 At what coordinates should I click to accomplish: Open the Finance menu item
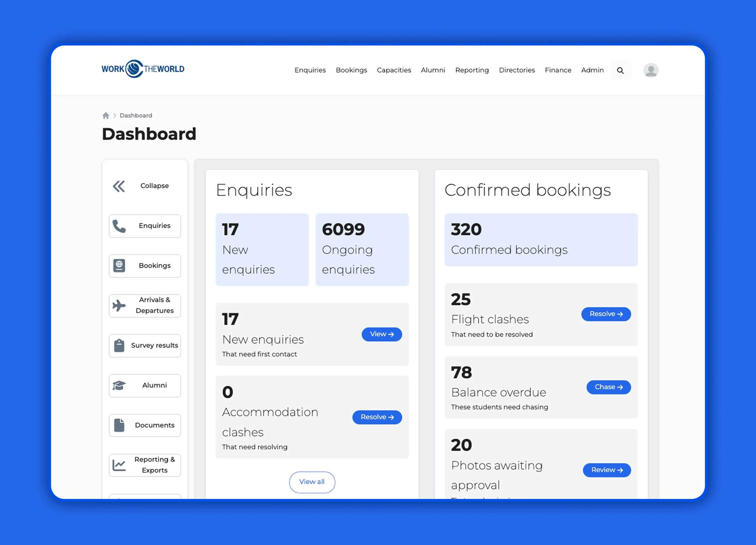[x=558, y=71]
